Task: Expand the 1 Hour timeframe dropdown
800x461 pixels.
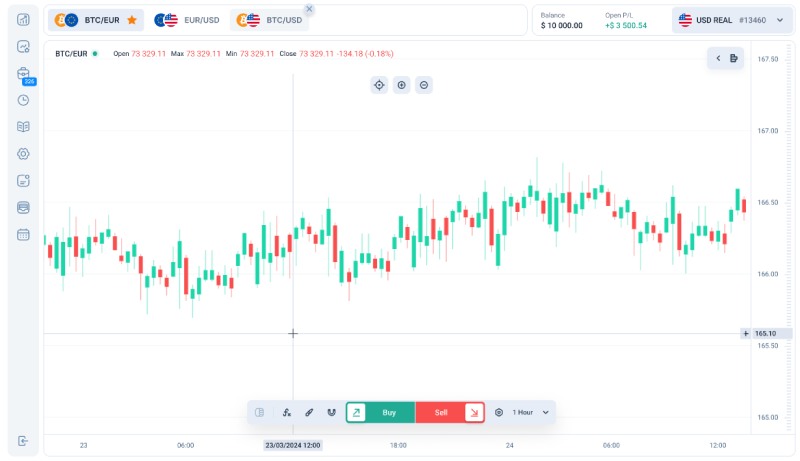Action: point(545,412)
